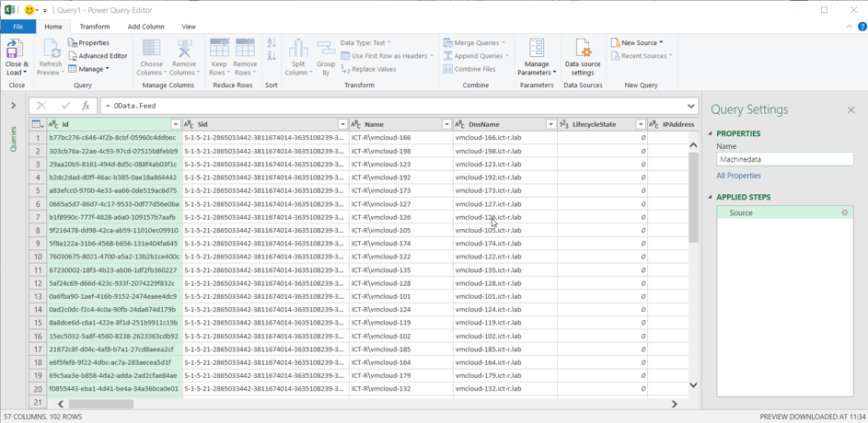The image size is (868, 423).
Task: Click the Keep Rows icon
Action: click(220, 49)
